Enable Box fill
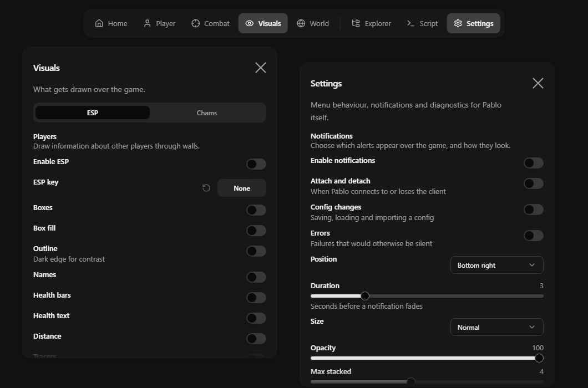588x388 pixels. [x=256, y=231]
